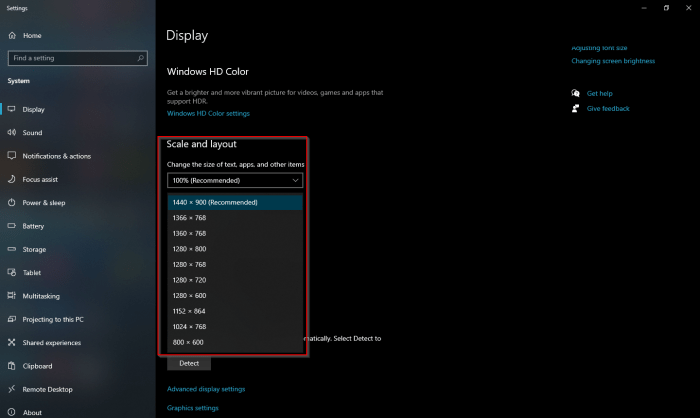The image size is (700, 418).
Task: Click the Home icon in sidebar
Action: pyautogui.click(x=12, y=35)
